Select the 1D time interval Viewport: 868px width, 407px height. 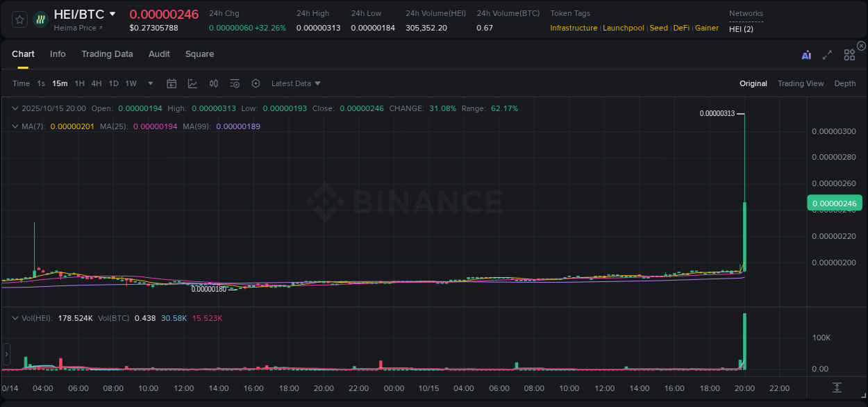point(113,83)
